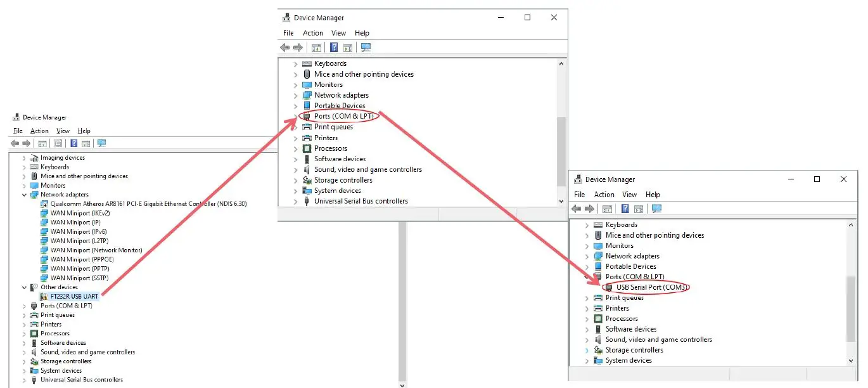Select WAN Miniport (SSTP) in left window
This screenshot has width=868, height=388.
click(x=79, y=278)
